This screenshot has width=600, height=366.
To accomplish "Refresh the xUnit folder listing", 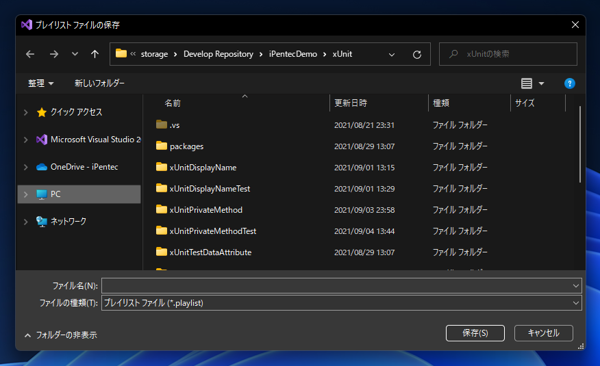I will coord(417,54).
